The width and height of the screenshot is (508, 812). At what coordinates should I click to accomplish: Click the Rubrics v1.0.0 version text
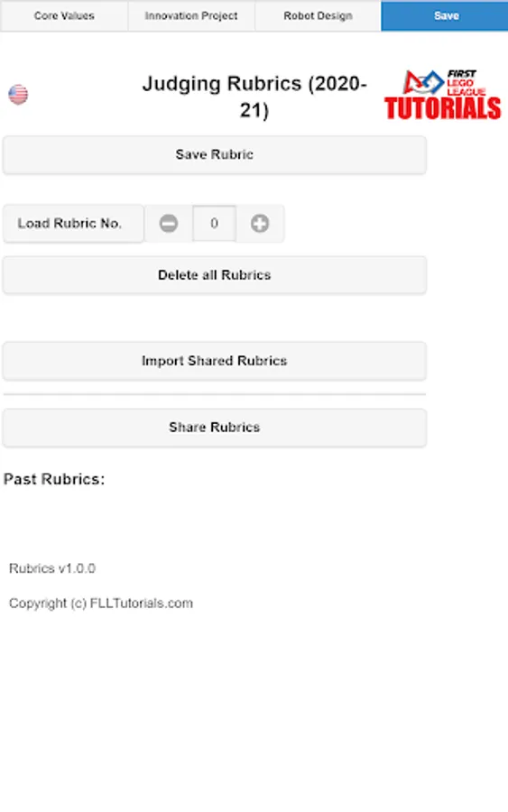click(52, 568)
